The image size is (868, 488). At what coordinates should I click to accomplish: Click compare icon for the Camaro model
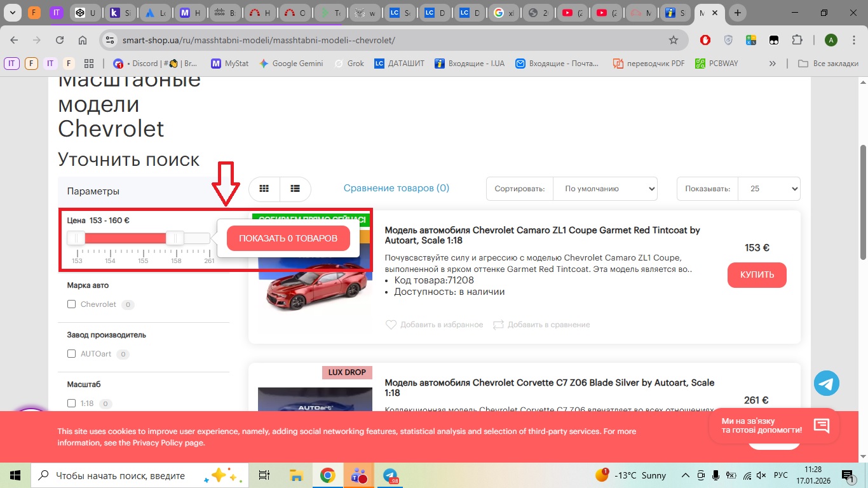(x=498, y=325)
